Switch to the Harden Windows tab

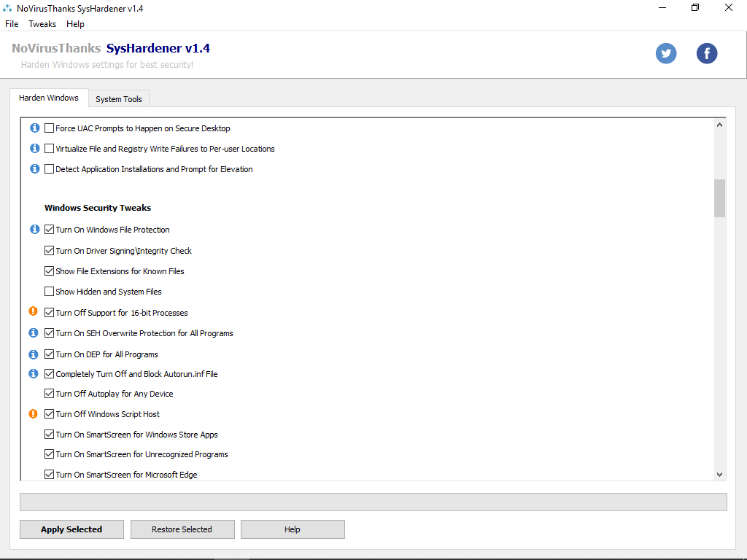click(49, 98)
